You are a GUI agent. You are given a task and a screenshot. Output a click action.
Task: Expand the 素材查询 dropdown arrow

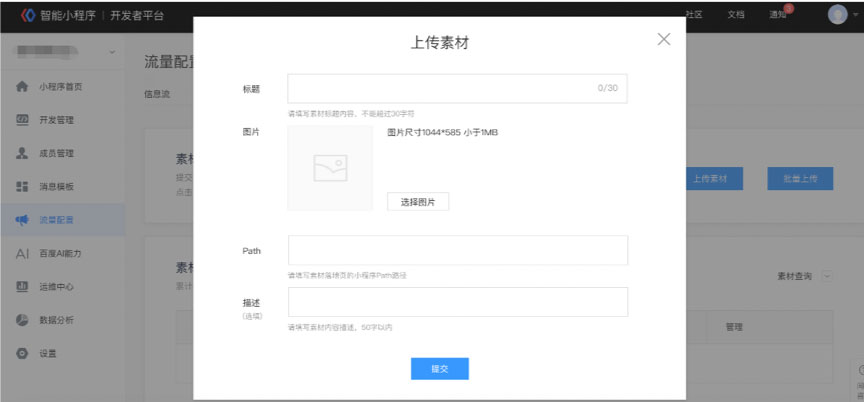tap(826, 276)
